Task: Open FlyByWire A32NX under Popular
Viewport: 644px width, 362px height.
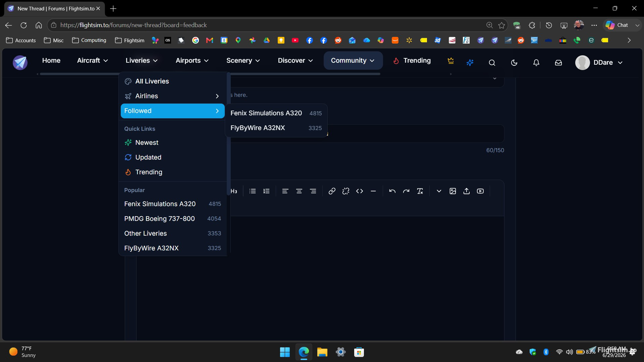Action: coord(172,248)
